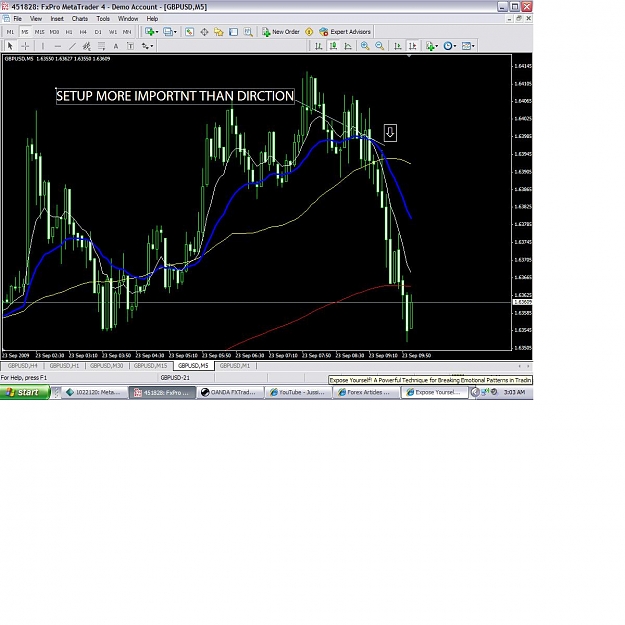Screen dimensions: 625x625
Task: Click the zoom in magnifier
Action: [365, 46]
